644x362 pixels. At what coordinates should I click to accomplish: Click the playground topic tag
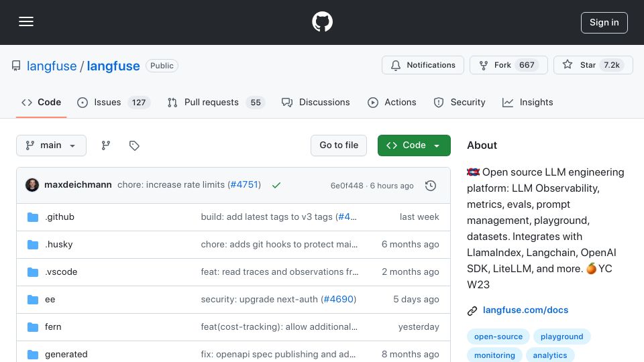tap(562, 337)
